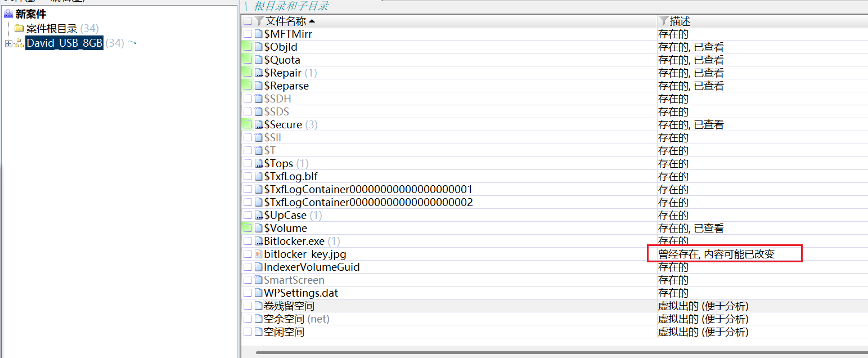Click the 空闲空间 virtual file icon

(x=259, y=332)
